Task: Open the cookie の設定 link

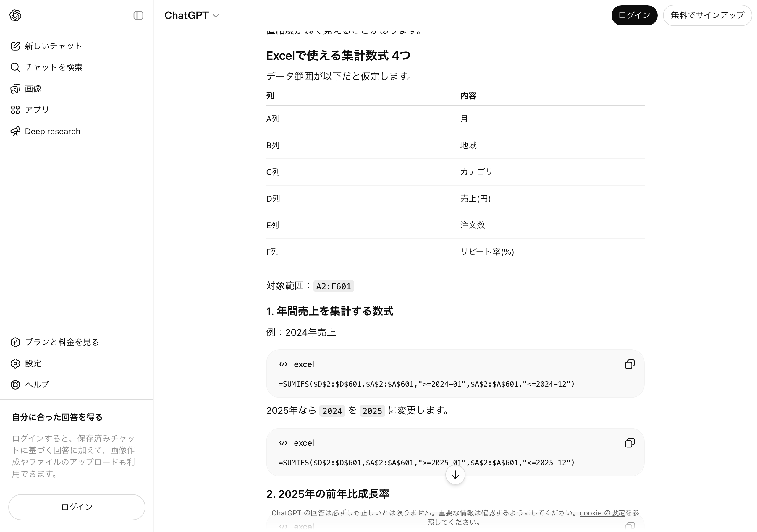Action: 602,513
